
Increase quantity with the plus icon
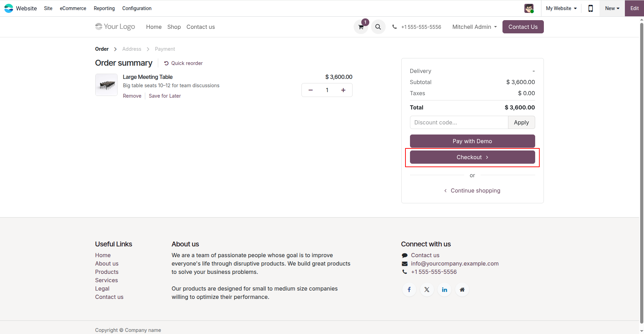pyautogui.click(x=343, y=90)
